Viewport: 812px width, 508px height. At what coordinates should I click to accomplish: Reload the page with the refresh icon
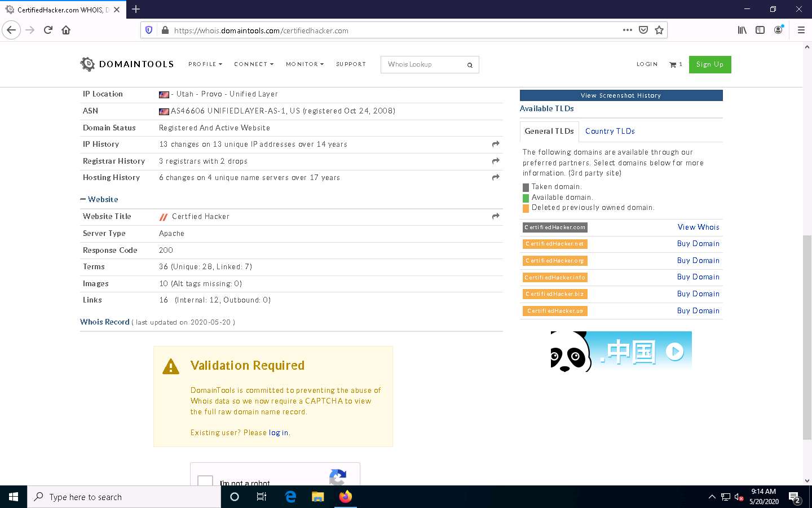pyautogui.click(x=48, y=30)
